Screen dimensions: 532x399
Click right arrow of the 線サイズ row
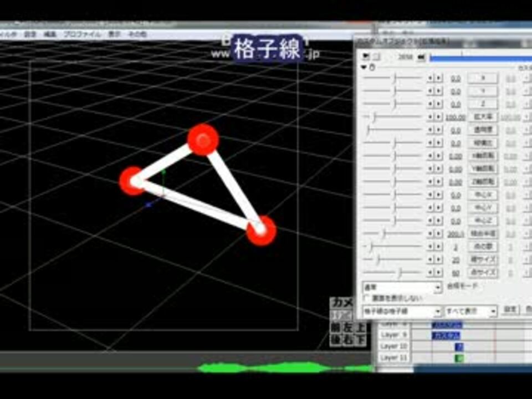439,259
